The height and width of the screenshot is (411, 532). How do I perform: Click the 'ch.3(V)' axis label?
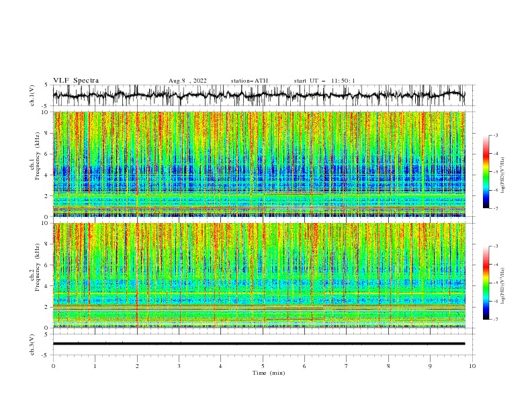pos(32,345)
